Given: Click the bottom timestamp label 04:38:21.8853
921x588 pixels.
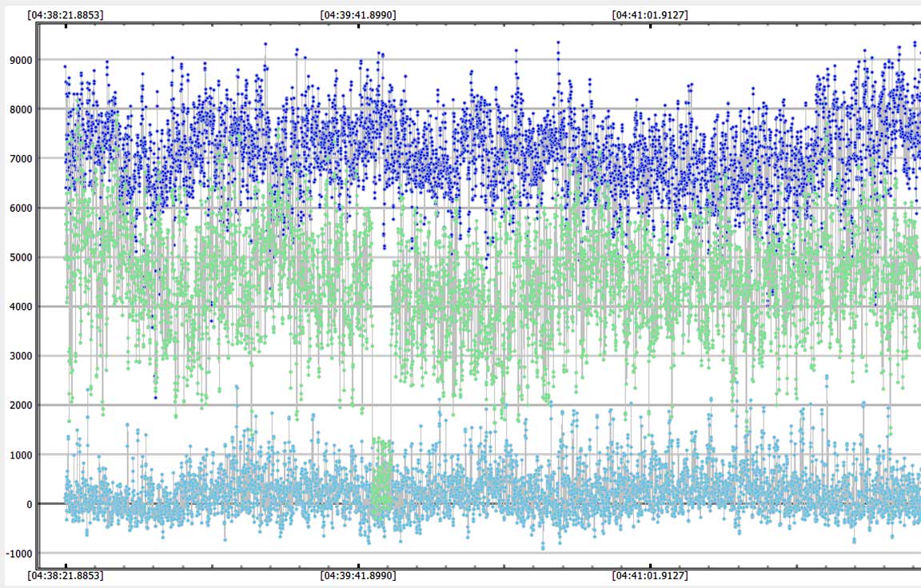Looking at the screenshot, I should pyautogui.click(x=66, y=576).
